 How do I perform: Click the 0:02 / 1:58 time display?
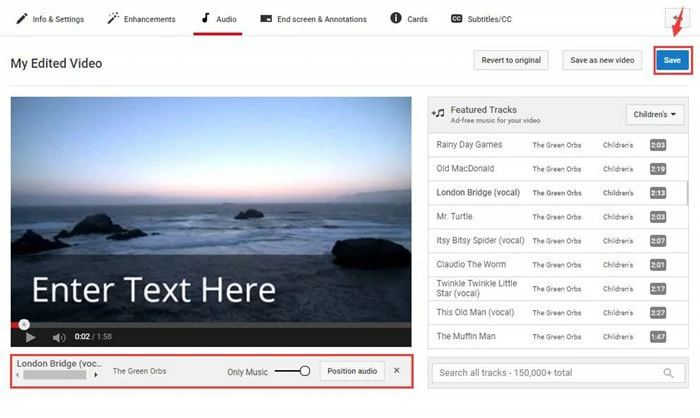(93, 337)
